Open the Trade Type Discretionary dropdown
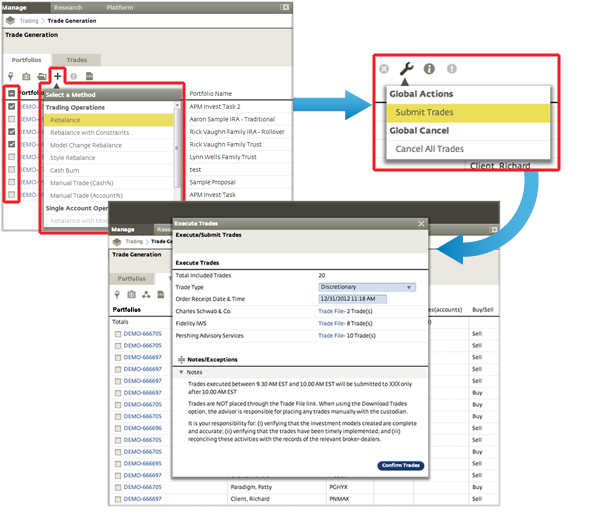This screenshot has width=590, height=524. click(367, 287)
